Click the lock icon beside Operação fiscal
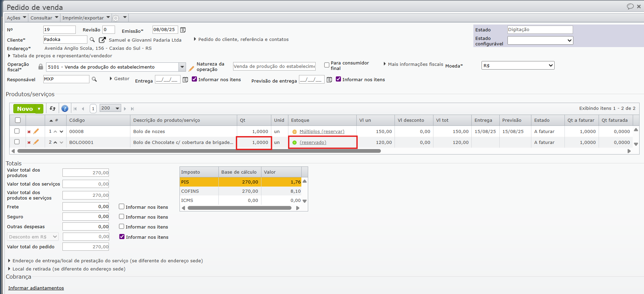644x294 pixels. [41, 67]
